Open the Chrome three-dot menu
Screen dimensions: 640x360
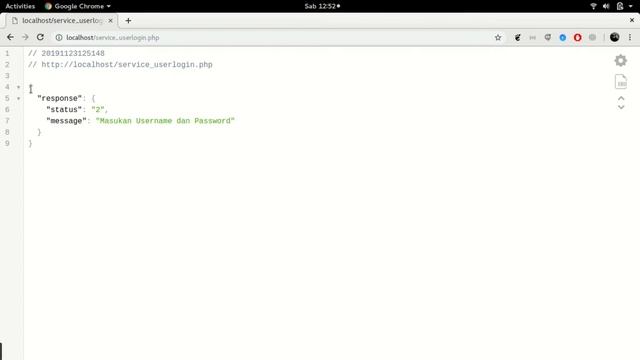(x=630, y=37)
